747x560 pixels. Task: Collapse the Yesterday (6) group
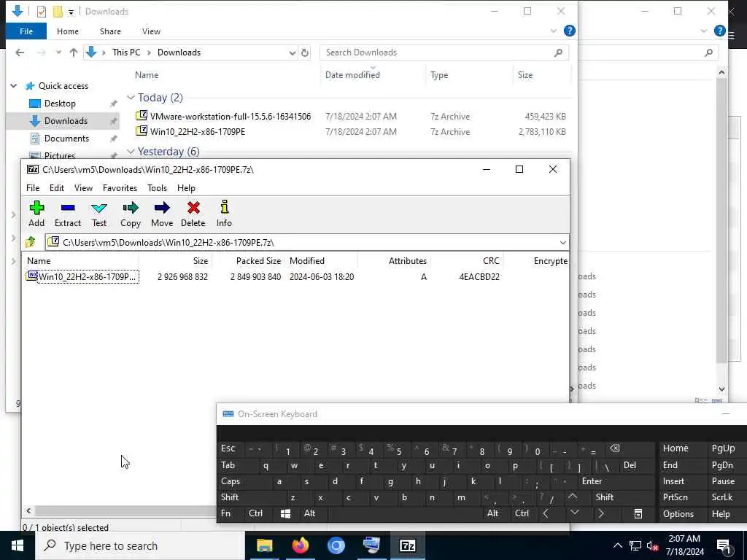click(131, 152)
